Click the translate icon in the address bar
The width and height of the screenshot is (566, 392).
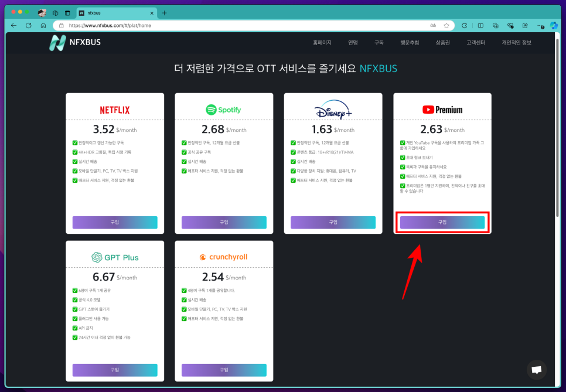click(x=433, y=26)
